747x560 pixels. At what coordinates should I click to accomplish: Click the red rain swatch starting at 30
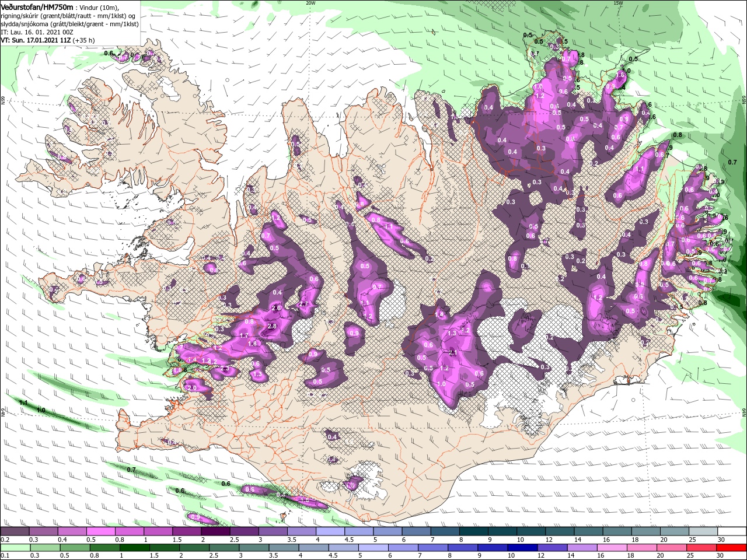[x=732, y=548]
